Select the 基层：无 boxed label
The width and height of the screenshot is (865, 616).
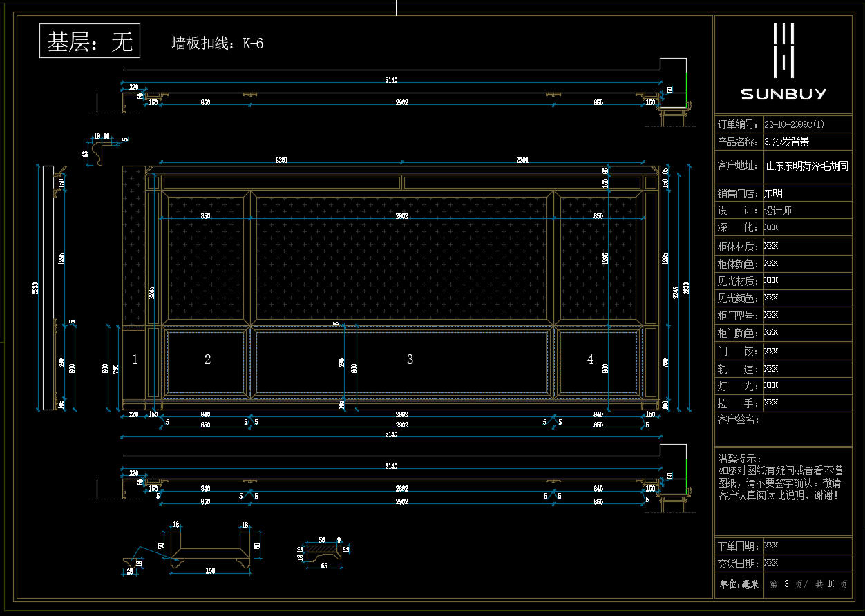[90, 41]
